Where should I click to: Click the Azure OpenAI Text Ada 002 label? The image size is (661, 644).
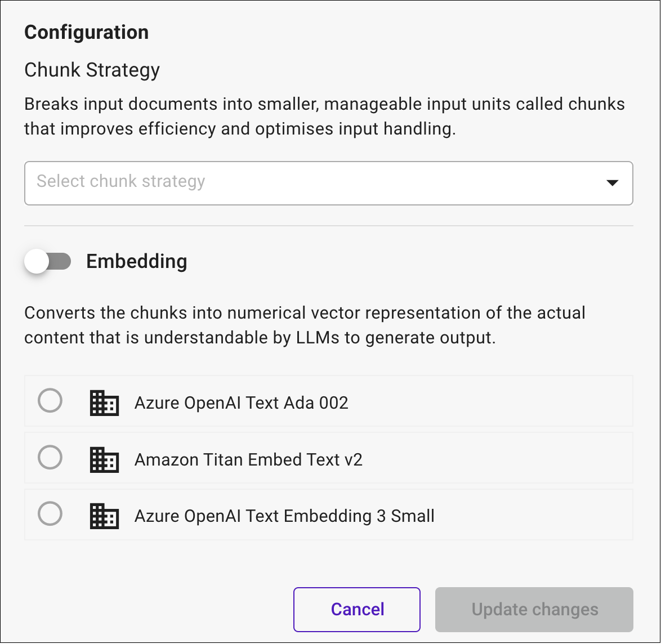tap(241, 403)
